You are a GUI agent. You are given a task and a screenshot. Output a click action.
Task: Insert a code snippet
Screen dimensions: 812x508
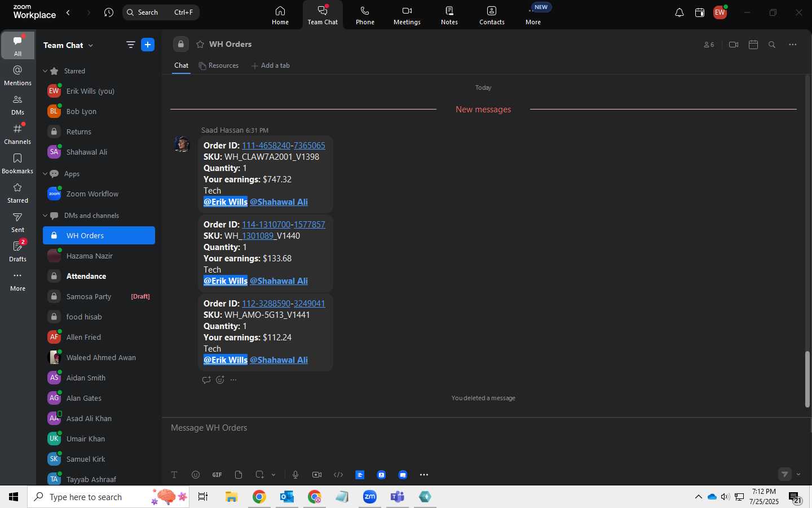pos(338,475)
